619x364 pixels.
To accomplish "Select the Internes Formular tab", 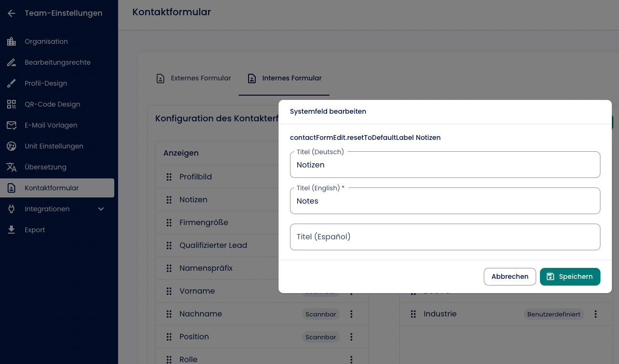I will 284,78.
